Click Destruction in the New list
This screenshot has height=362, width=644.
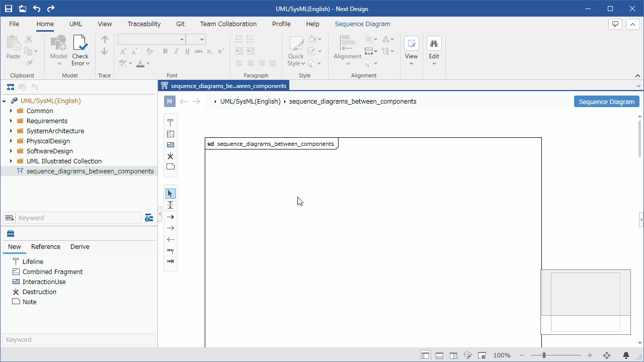click(39, 292)
